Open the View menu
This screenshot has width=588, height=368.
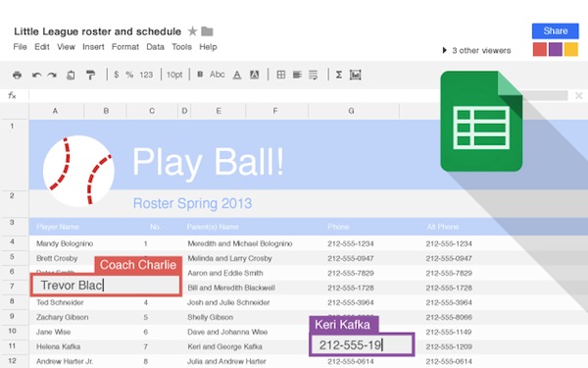pyautogui.click(x=66, y=47)
